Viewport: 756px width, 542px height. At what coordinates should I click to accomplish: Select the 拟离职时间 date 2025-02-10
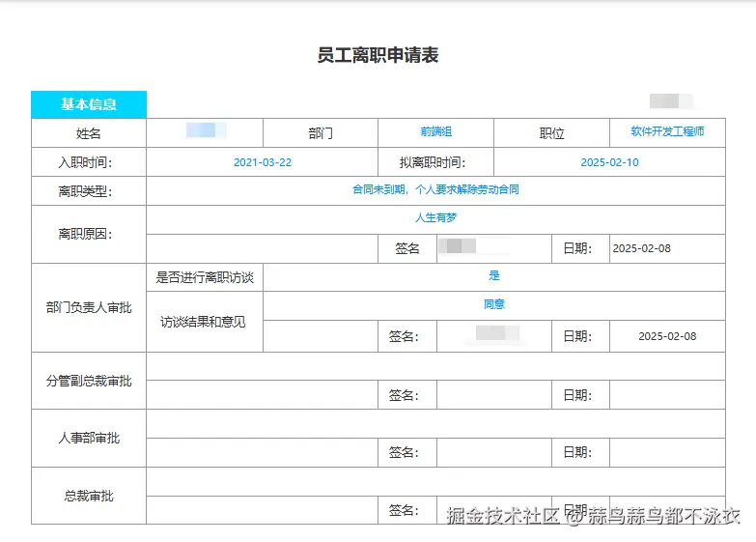609,162
